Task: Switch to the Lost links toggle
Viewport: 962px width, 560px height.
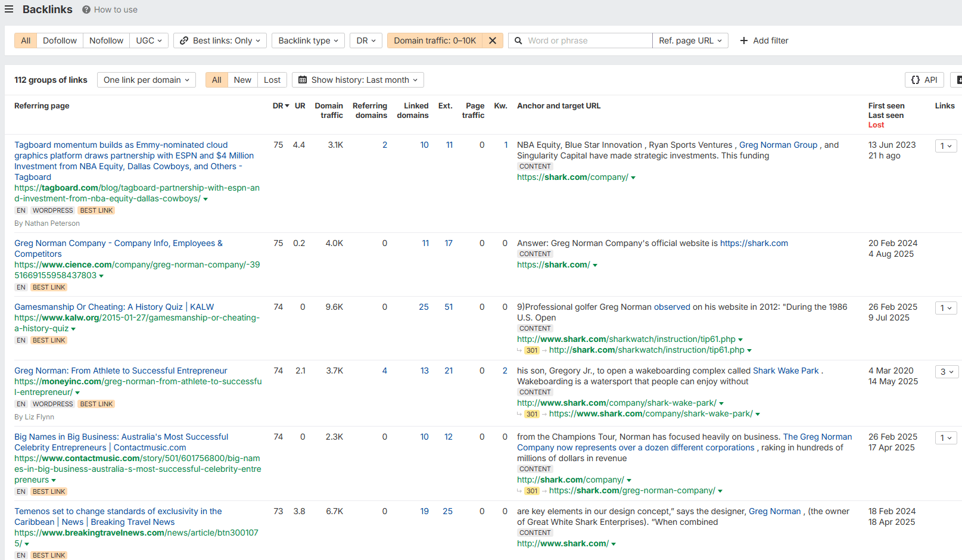Action: [x=272, y=80]
